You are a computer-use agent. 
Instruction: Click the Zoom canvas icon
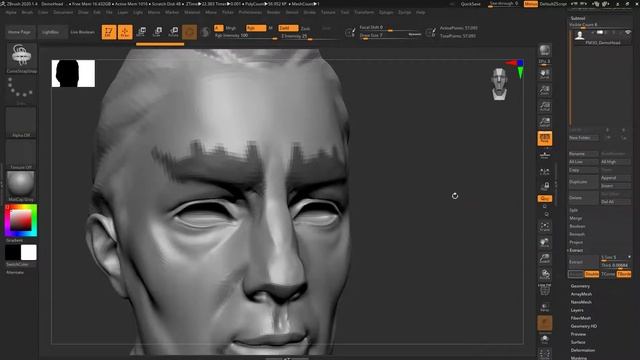[544, 90]
